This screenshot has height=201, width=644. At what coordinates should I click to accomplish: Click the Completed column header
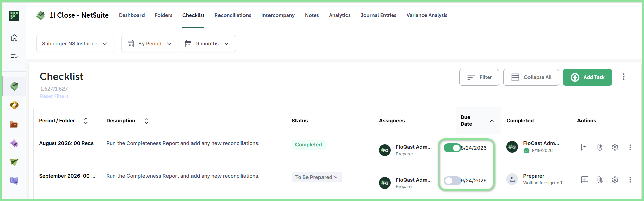click(520, 121)
